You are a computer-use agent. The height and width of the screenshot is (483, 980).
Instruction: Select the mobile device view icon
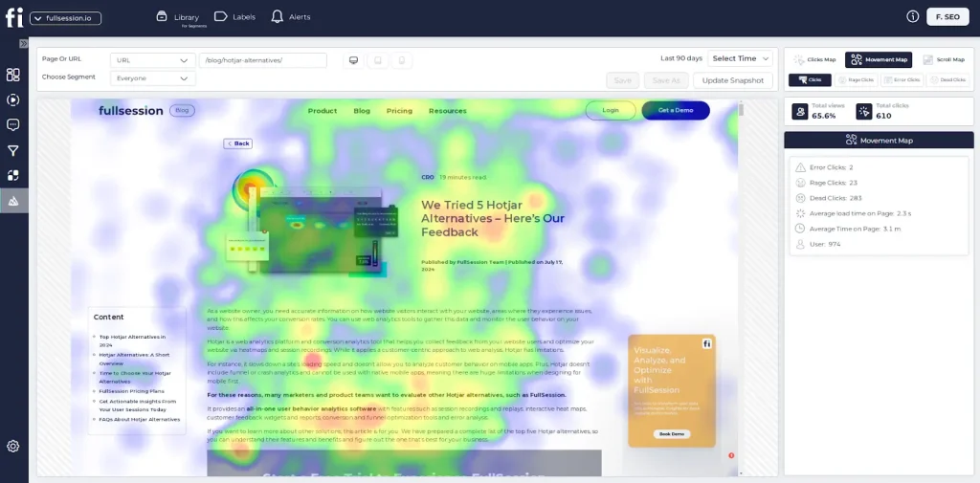402,60
